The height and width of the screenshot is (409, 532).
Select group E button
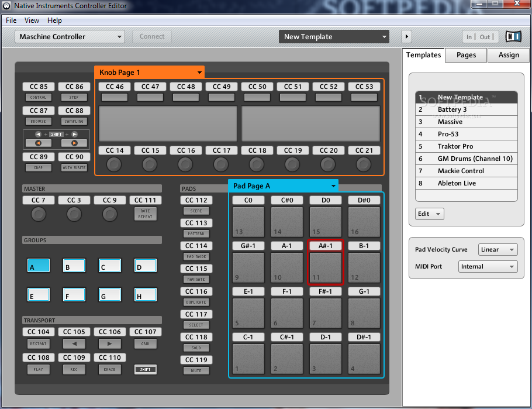coord(39,294)
